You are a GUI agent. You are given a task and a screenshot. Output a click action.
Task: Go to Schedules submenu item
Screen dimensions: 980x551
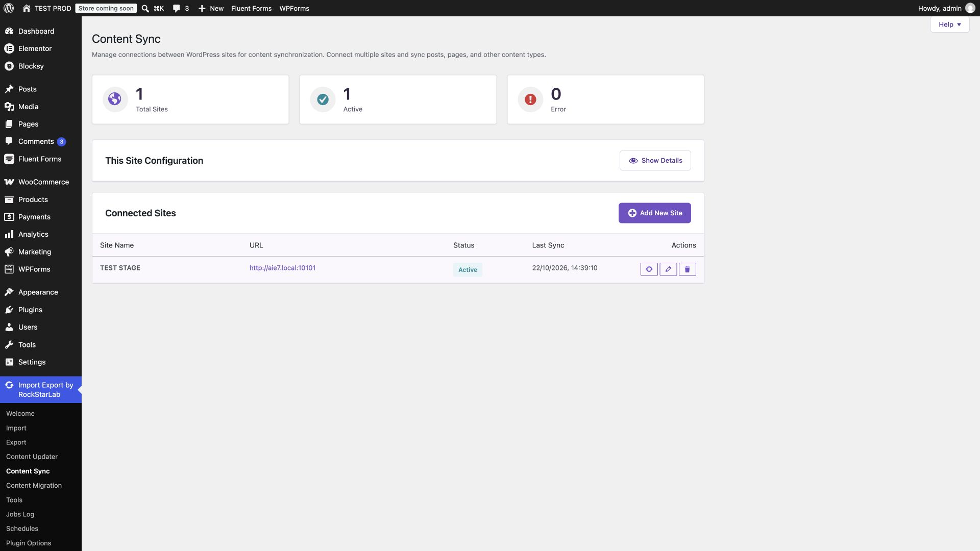22,529
